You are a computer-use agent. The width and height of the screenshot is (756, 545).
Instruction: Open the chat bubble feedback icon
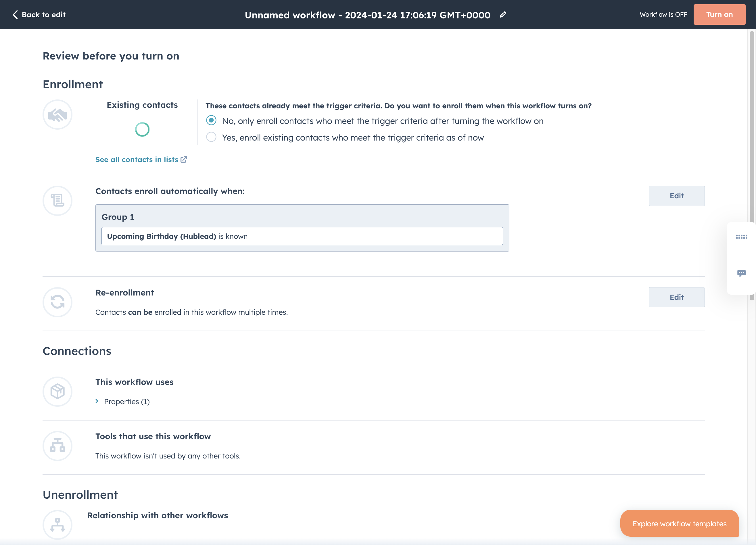[741, 273]
